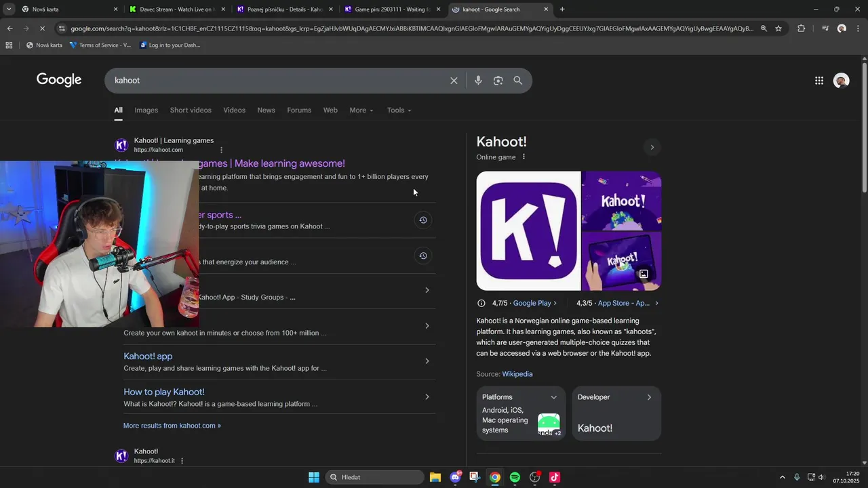
Task: Open options for the kahoot.it result
Action: (x=182, y=461)
